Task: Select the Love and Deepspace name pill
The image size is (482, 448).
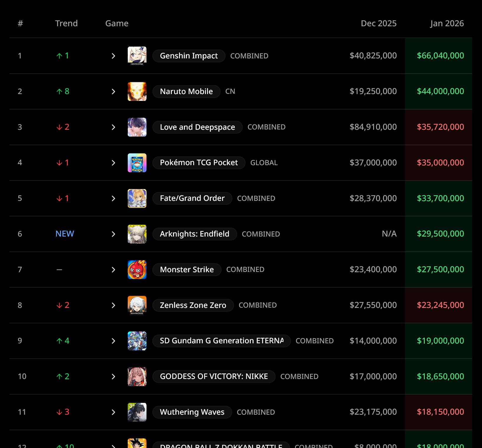Action: click(197, 127)
